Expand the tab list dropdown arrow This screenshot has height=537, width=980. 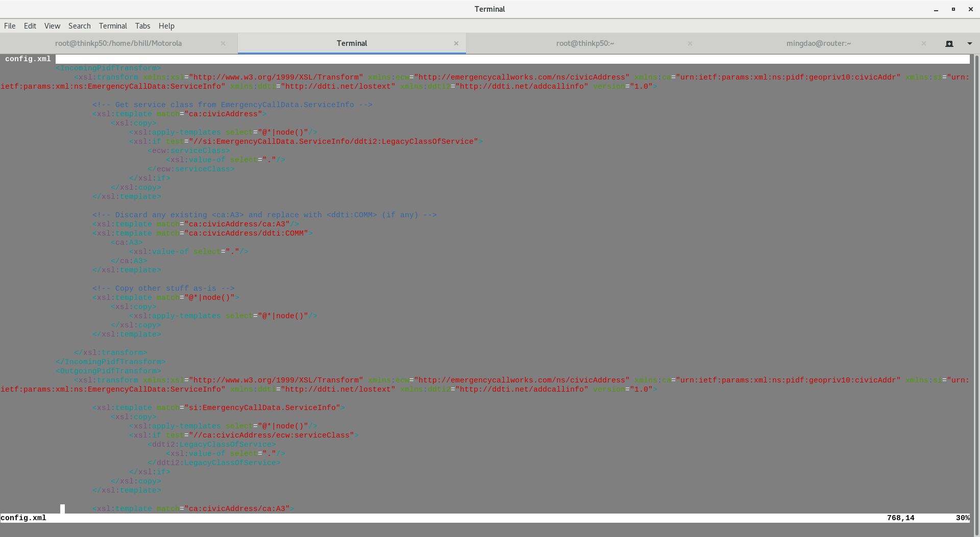pos(970,44)
